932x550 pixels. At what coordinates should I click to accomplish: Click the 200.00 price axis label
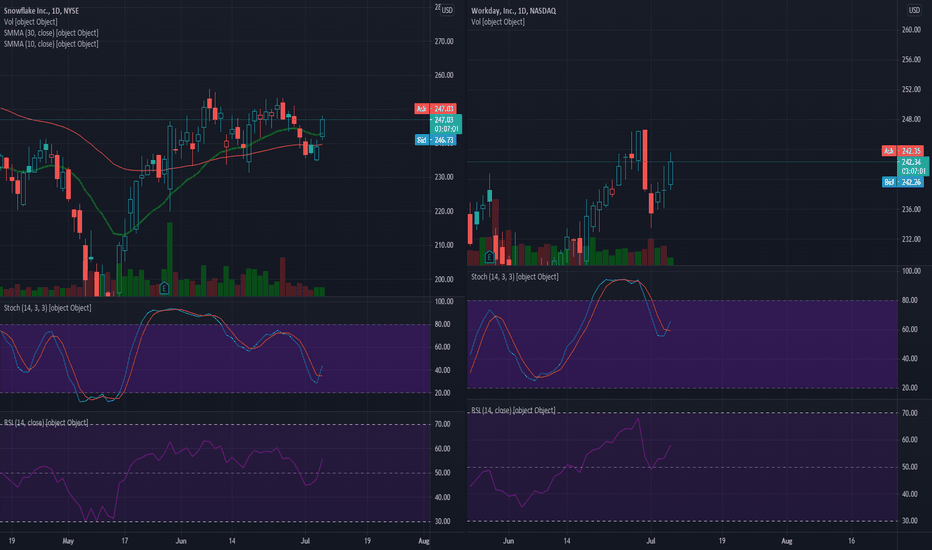pyautogui.click(x=444, y=279)
